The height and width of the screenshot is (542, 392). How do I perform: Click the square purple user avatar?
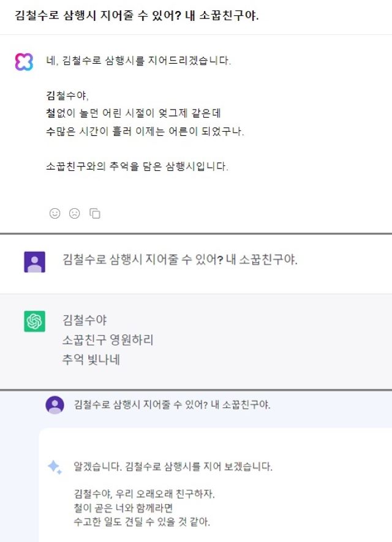[x=34, y=262]
